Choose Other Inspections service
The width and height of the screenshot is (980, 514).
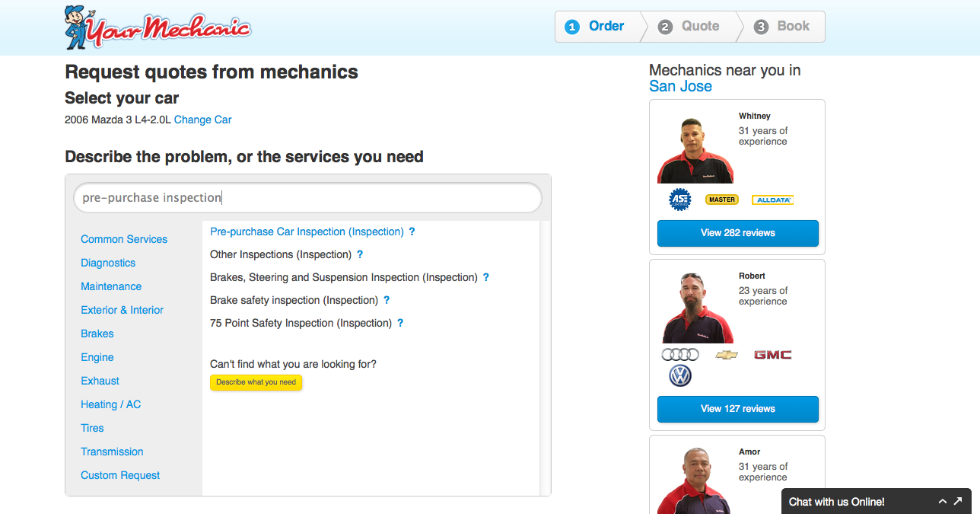coord(281,254)
